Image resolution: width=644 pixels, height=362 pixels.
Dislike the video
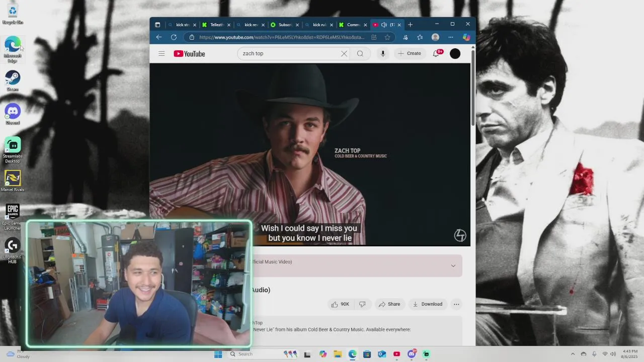coord(362,304)
